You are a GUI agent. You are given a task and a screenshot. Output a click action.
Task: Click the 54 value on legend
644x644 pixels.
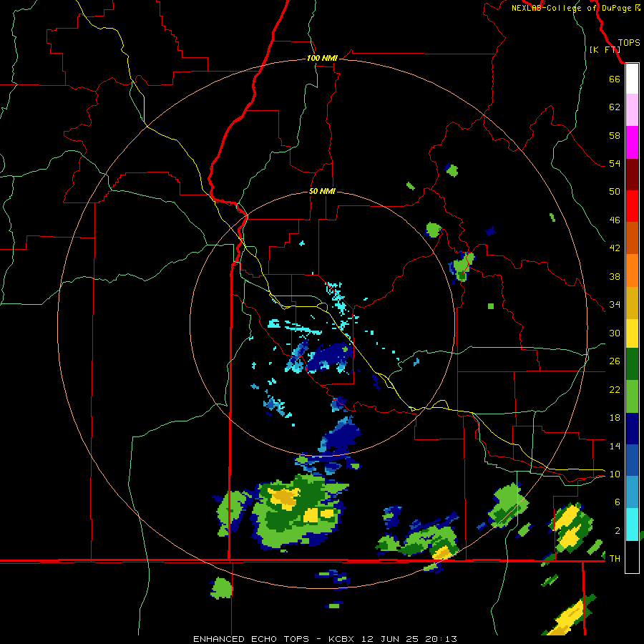click(615, 163)
